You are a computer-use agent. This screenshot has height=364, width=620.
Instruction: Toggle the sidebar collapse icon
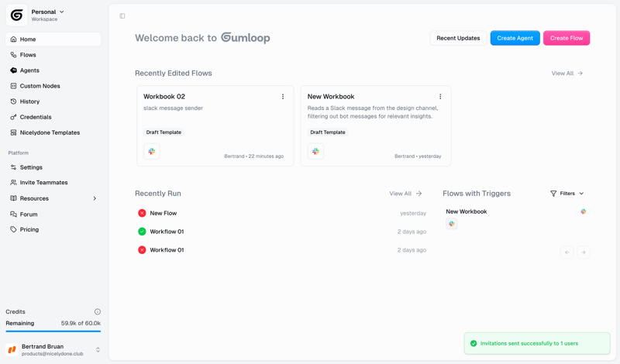click(122, 15)
